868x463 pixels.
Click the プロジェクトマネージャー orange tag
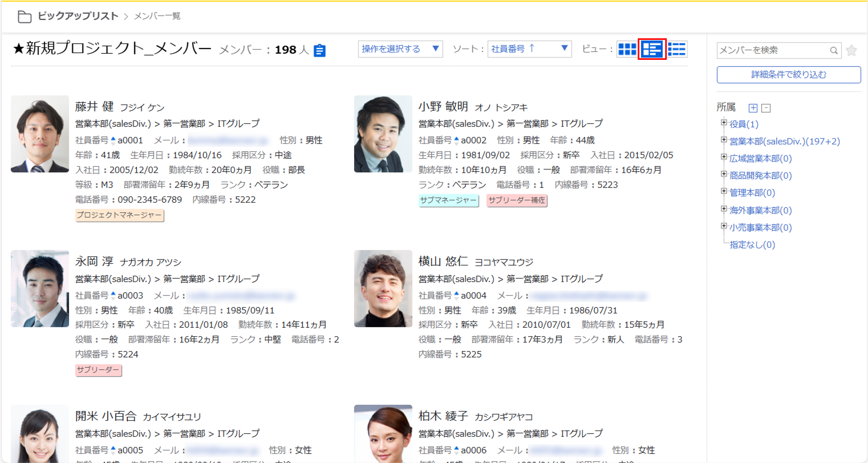(119, 215)
